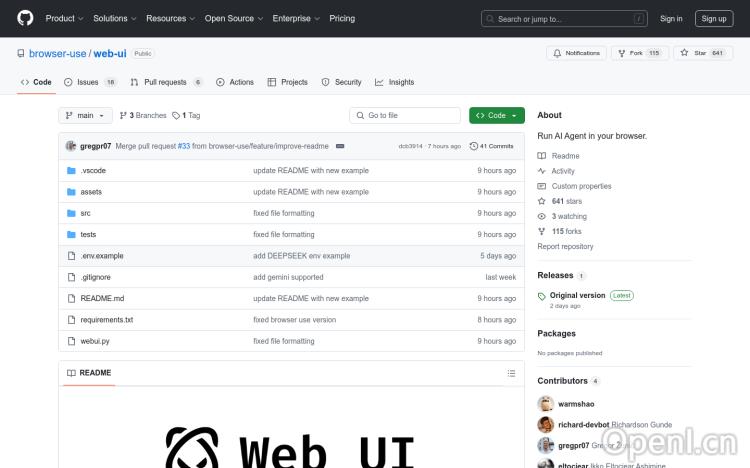Click the Sign up button

[x=714, y=18]
